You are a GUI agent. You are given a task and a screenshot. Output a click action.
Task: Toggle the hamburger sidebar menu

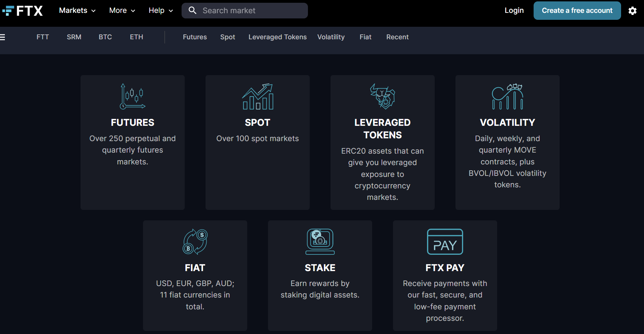click(2, 37)
